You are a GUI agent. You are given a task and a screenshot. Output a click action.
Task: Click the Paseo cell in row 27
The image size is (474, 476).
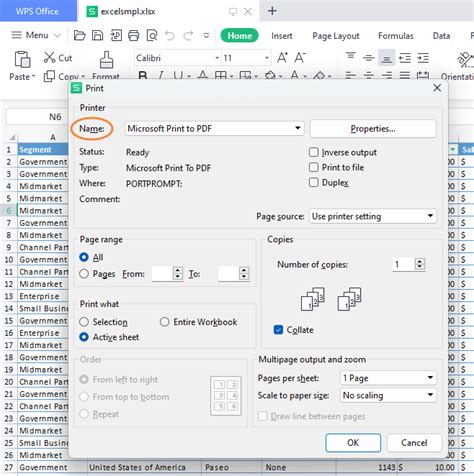pos(231,467)
